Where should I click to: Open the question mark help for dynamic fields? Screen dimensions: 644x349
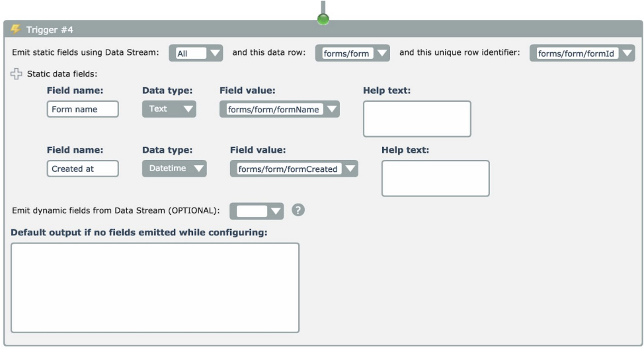[298, 210]
